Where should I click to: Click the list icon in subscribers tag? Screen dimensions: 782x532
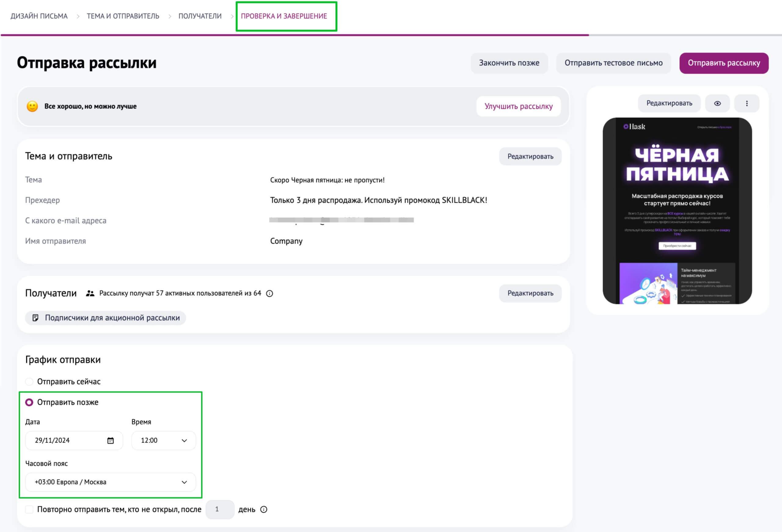pyautogui.click(x=35, y=318)
